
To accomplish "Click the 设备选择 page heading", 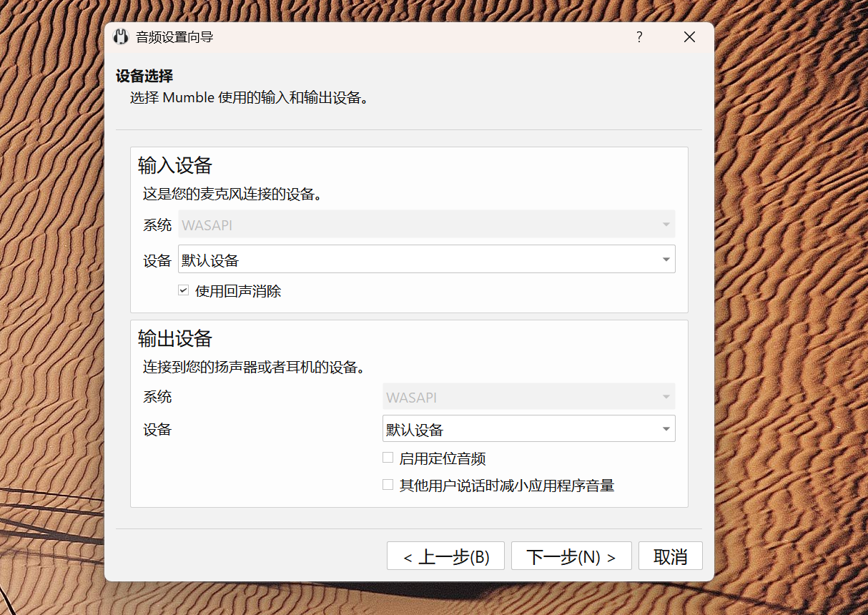I will [144, 76].
